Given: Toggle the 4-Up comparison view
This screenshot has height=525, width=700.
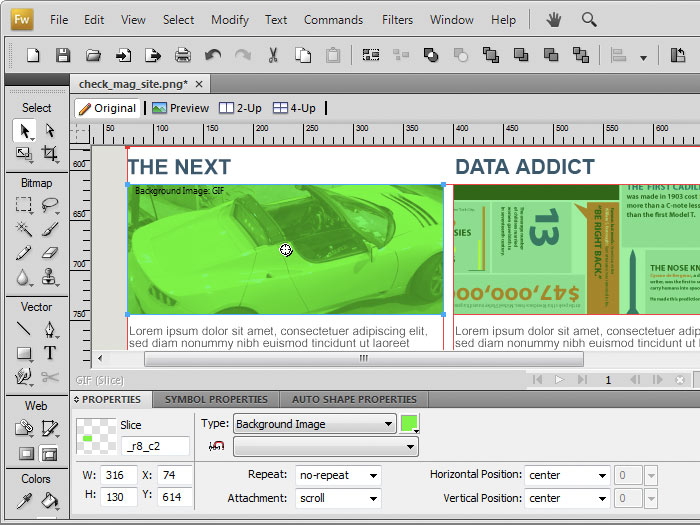Looking at the screenshot, I should click(x=295, y=108).
